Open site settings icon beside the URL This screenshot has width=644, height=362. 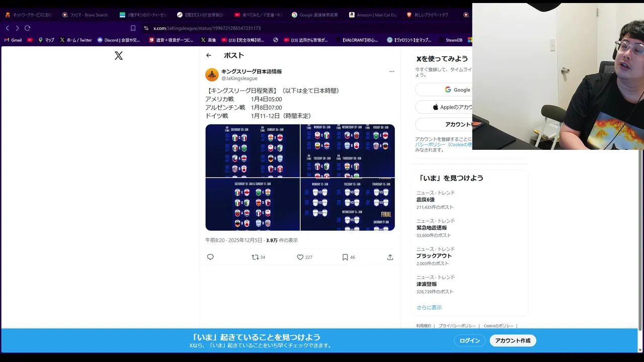click(146, 28)
